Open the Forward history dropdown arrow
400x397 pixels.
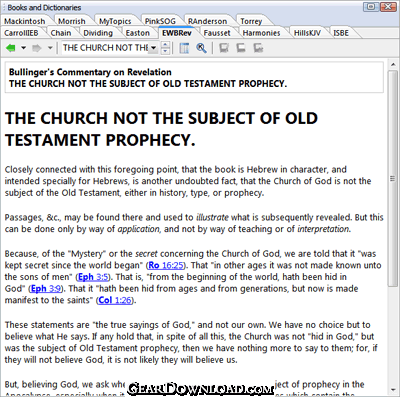coord(50,48)
